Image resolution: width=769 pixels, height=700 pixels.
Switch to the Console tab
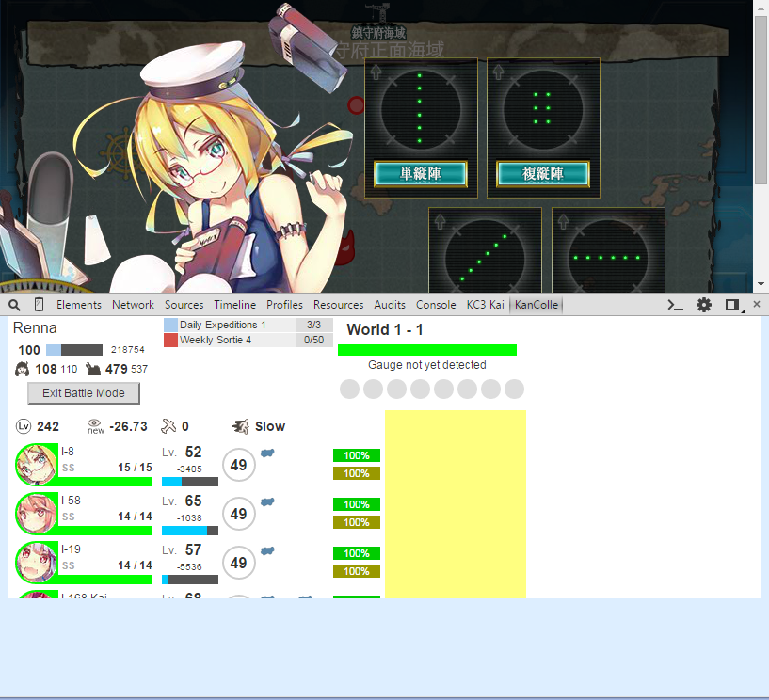click(x=436, y=305)
